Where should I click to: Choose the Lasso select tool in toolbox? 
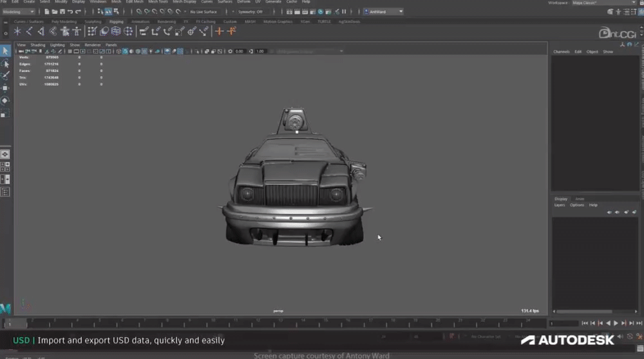click(5, 64)
